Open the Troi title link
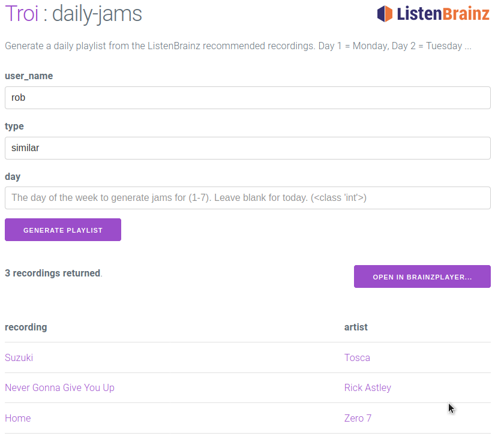The width and height of the screenshot is (504, 442). click(x=22, y=14)
